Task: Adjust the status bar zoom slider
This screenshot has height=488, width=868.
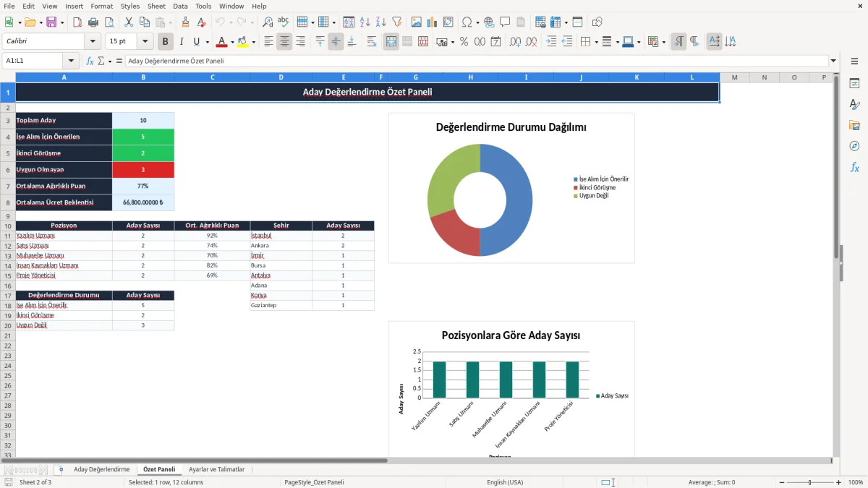Action: click(809, 482)
